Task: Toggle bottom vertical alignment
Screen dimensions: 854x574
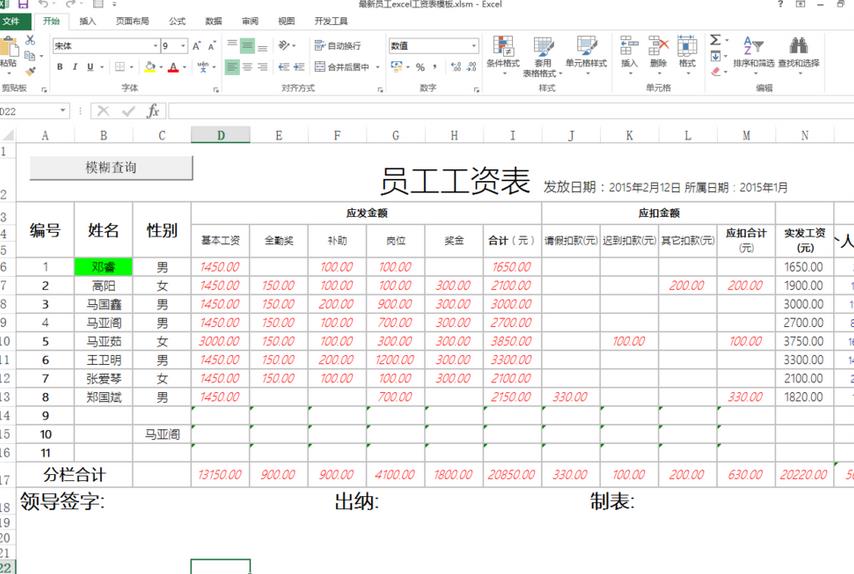Action: pos(263,46)
